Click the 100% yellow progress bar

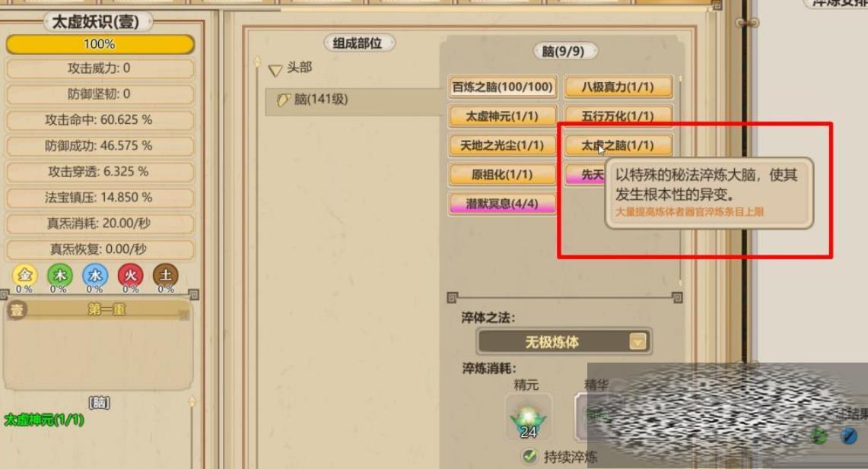(100, 44)
